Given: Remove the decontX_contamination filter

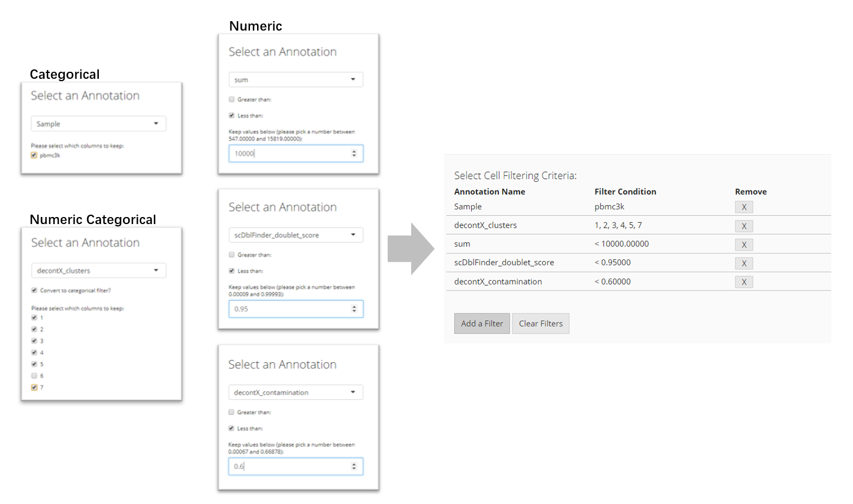Looking at the screenshot, I should click(744, 282).
